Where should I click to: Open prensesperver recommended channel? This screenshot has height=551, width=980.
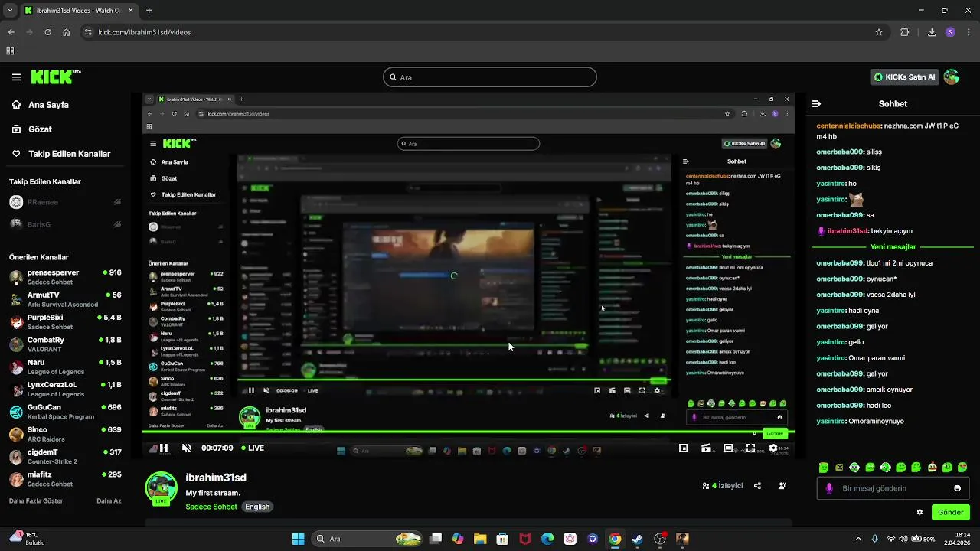[65, 277]
